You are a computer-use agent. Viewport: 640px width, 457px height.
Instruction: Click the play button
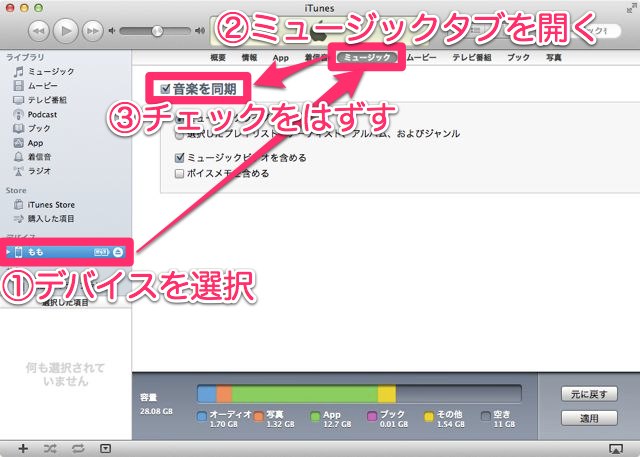click(x=66, y=31)
